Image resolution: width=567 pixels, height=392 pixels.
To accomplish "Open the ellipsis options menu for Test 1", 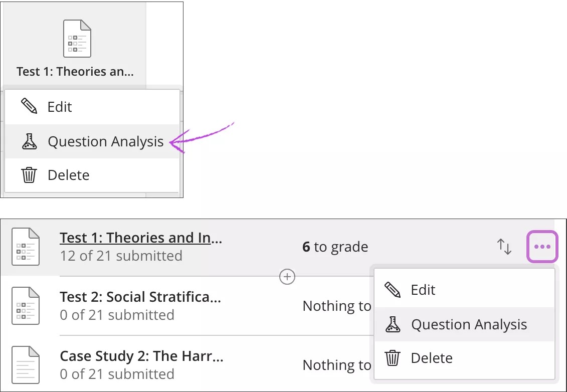I will [542, 246].
